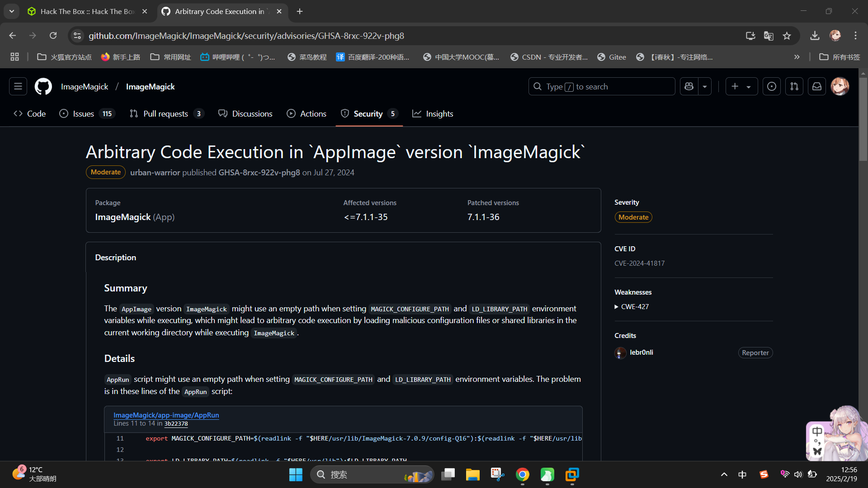This screenshot has height=488, width=868.
Task: Click the Moderate label under Severity
Action: coord(633,217)
